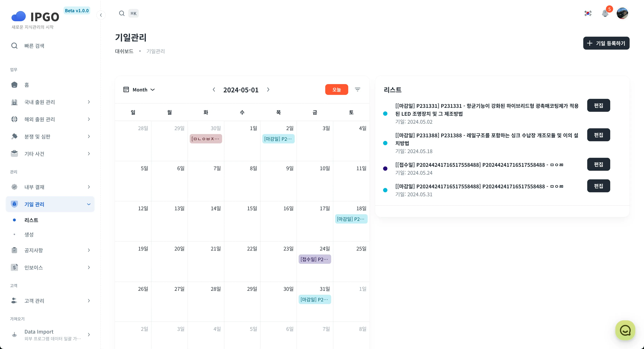
Task: Open the chat support bubble icon
Action: tap(625, 330)
